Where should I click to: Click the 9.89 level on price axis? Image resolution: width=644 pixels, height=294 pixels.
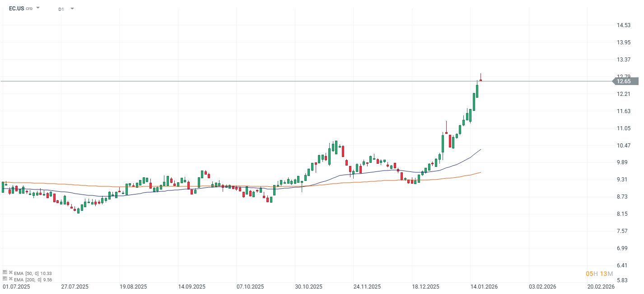pyautogui.click(x=624, y=162)
